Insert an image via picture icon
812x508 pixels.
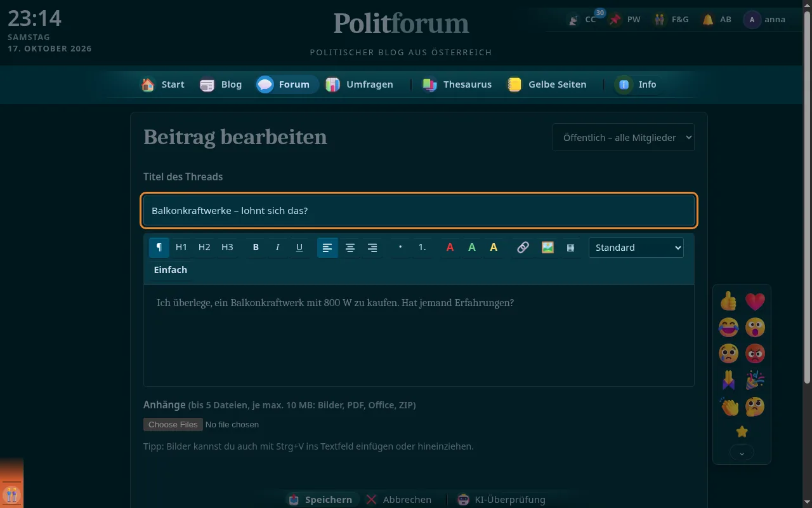point(548,248)
